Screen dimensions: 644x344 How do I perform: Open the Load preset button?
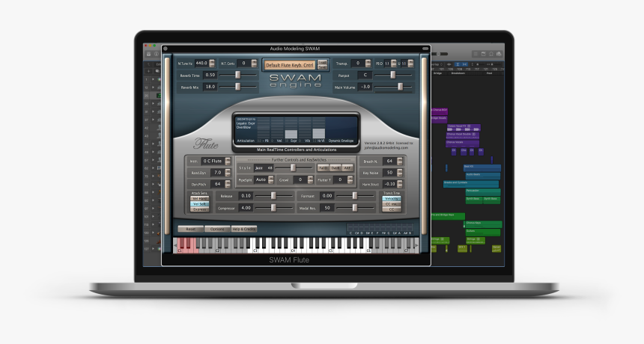323,63
